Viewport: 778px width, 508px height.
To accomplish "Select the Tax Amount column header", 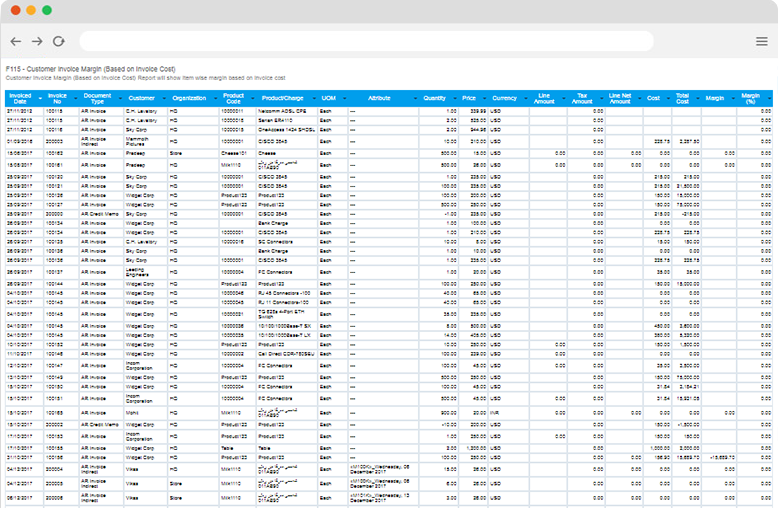I will (581, 99).
